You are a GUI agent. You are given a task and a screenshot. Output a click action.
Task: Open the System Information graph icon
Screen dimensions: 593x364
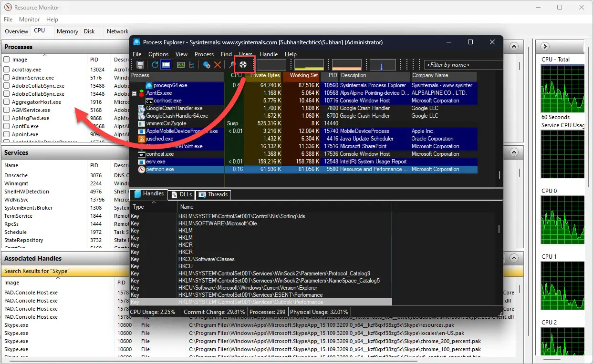[181, 65]
